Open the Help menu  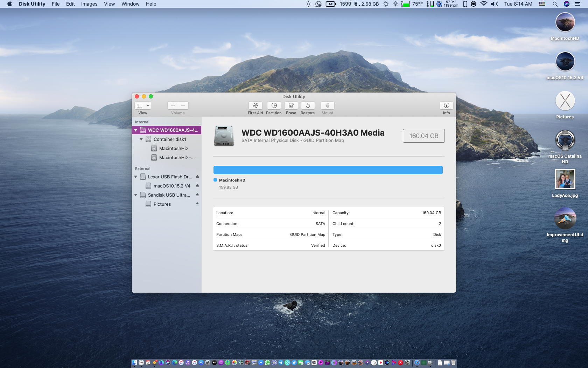[151, 4]
